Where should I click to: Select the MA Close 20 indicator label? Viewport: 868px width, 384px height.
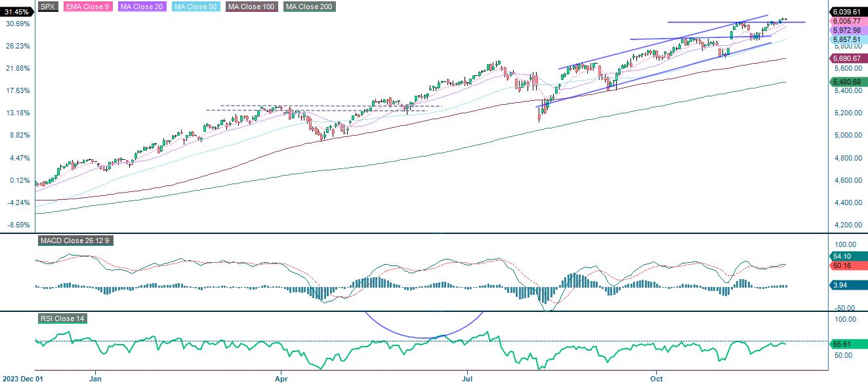(x=142, y=7)
